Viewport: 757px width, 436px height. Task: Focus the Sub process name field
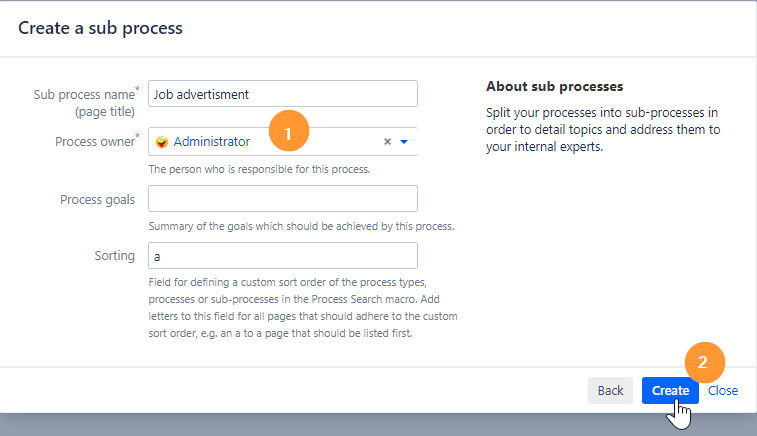[282, 94]
